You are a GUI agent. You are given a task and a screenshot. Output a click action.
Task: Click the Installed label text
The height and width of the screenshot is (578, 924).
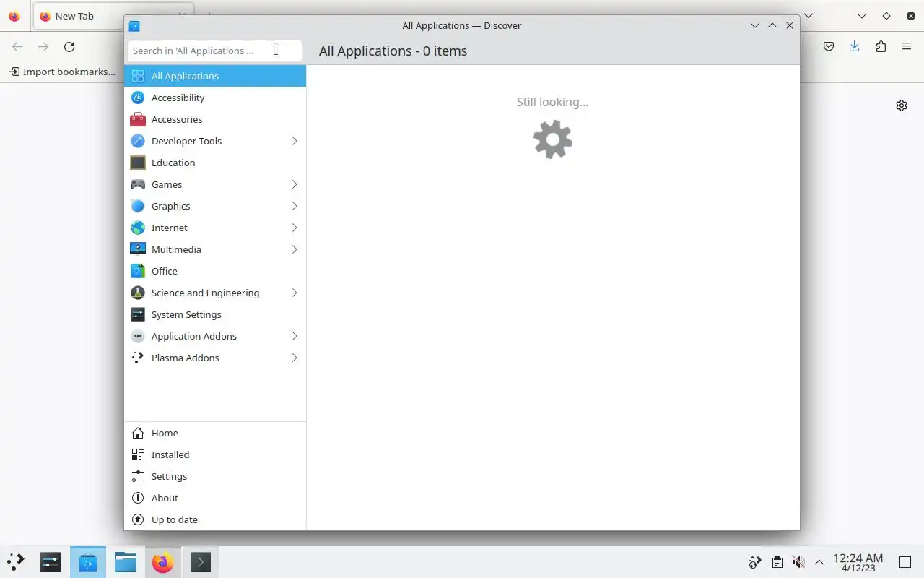(170, 454)
